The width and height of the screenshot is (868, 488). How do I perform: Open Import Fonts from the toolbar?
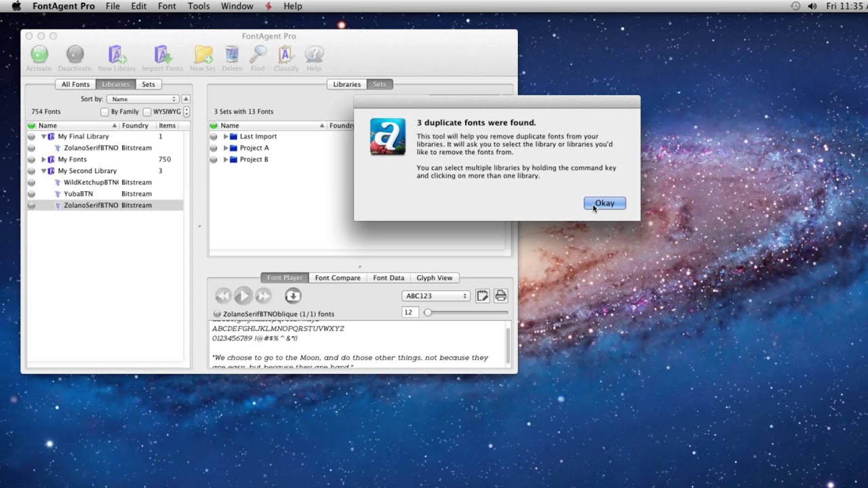[163, 54]
